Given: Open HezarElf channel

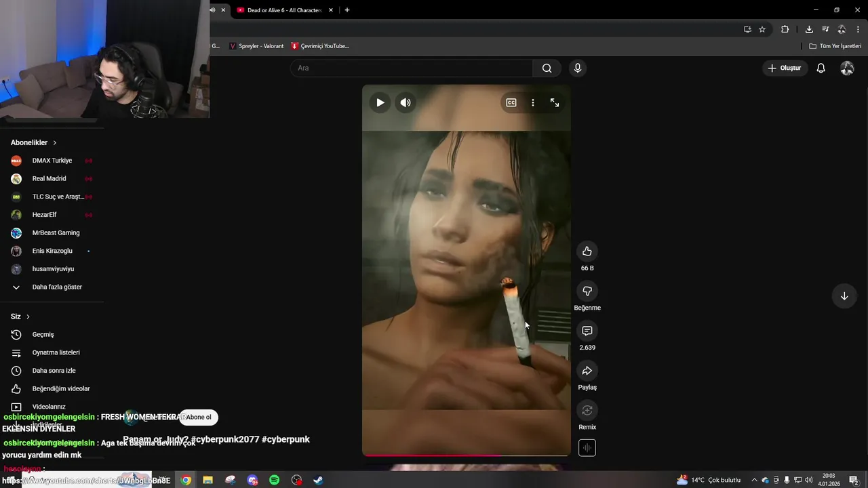Looking at the screenshot, I should (x=52, y=215).
